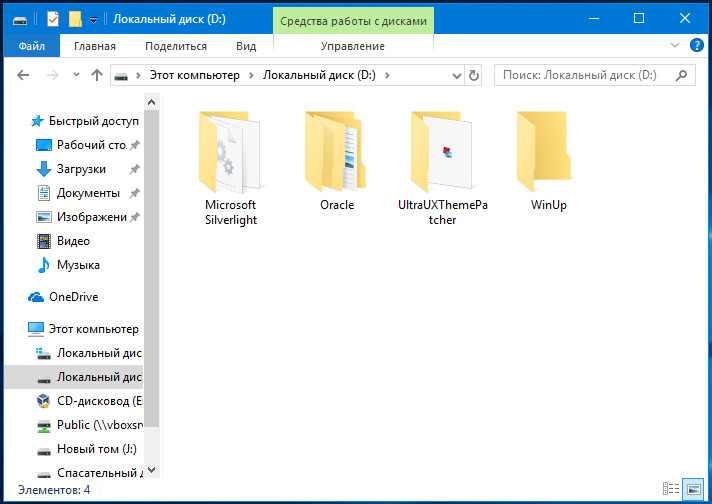Open Новый том (J:) drive

(x=86, y=449)
